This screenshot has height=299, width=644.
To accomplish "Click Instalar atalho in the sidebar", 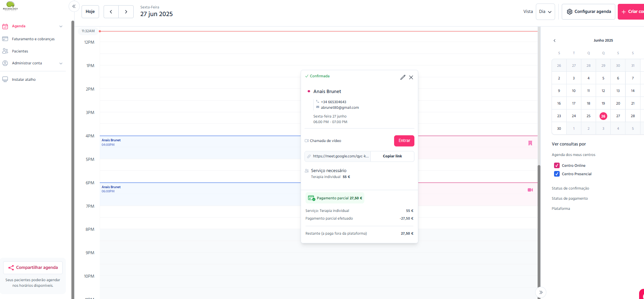I will [24, 80].
